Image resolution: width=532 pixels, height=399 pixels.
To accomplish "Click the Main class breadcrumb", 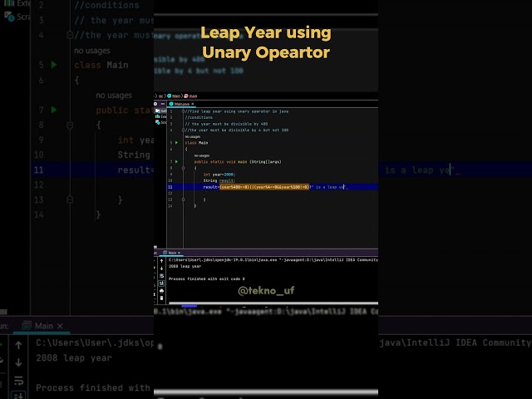I will 174,96.
